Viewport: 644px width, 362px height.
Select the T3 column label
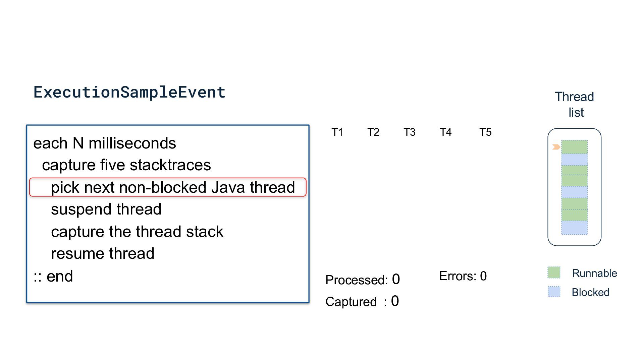point(409,132)
